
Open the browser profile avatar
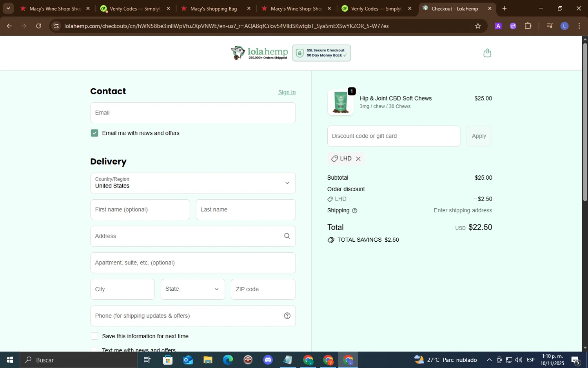click(x=564, y=26)
